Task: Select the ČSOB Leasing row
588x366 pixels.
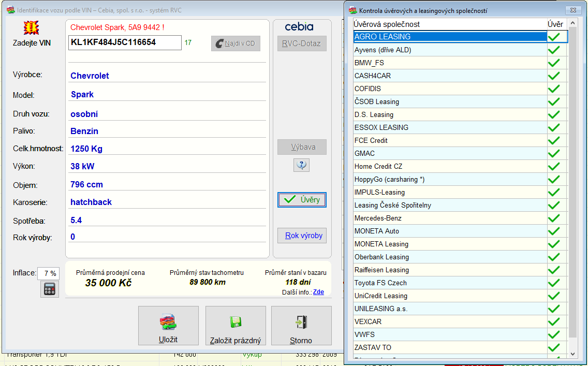Action: pyautogui.click(x=449, y=101)
